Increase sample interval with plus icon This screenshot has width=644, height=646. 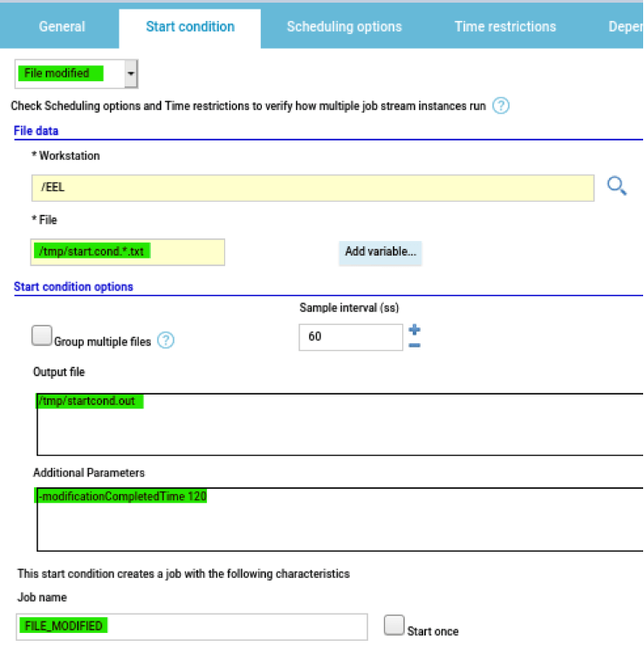click(x=415, y=330)
